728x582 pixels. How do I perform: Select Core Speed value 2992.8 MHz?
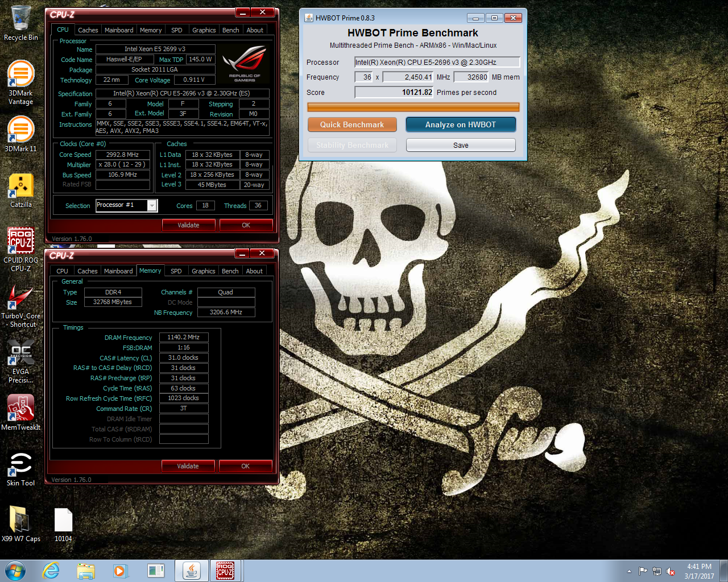123,155
